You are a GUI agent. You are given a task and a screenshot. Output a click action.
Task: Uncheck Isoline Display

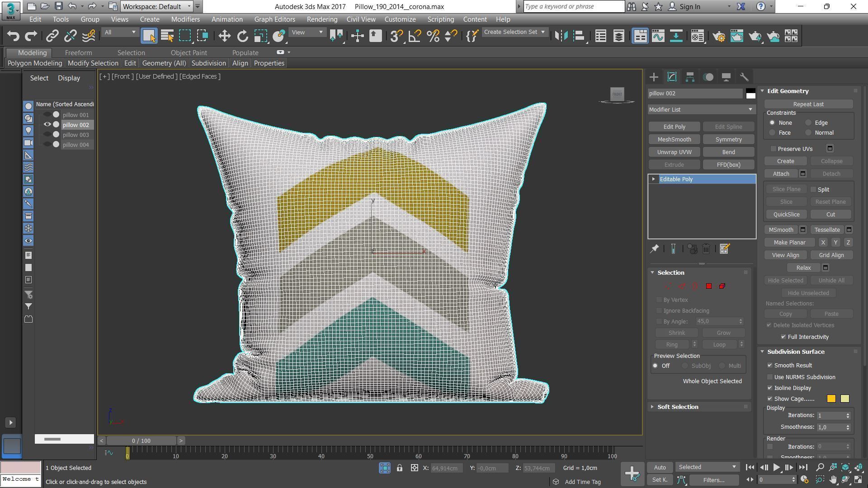point(770,388)
